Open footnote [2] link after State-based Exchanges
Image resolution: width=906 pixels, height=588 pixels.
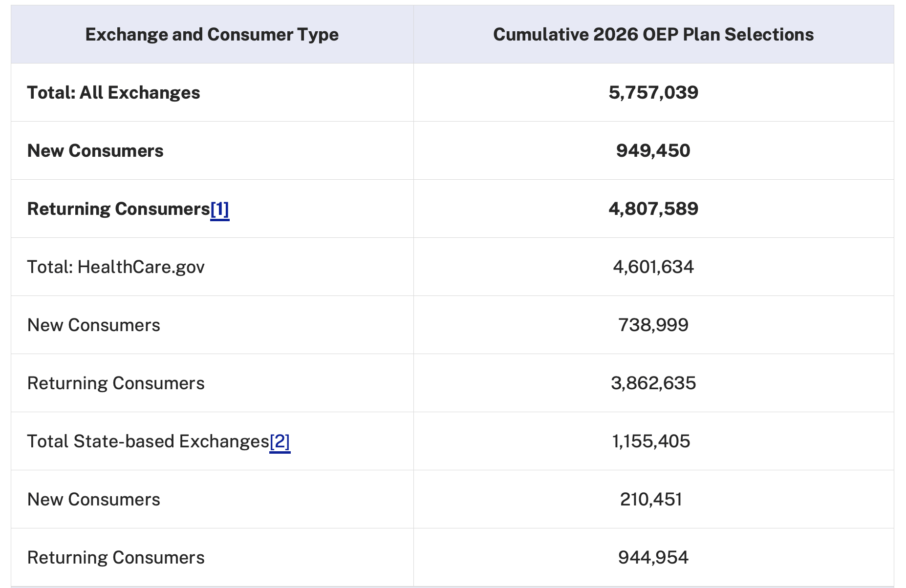click(x=280, y=442)
